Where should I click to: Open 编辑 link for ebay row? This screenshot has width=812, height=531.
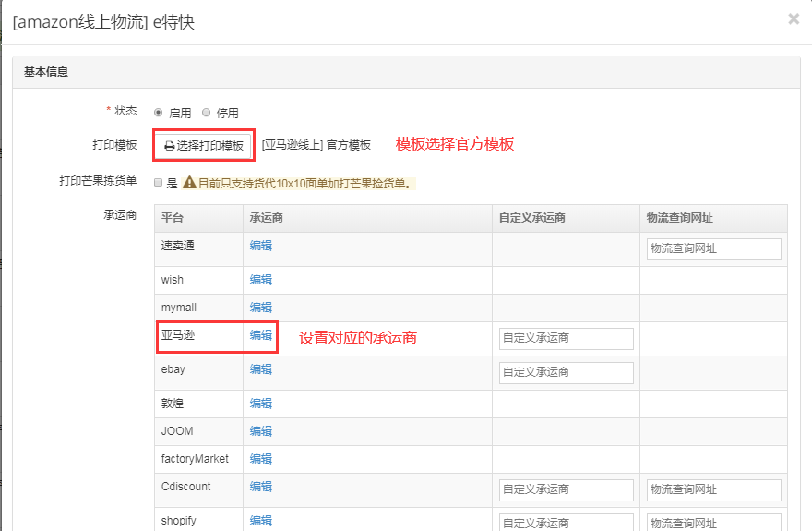(x=261, y=369)
